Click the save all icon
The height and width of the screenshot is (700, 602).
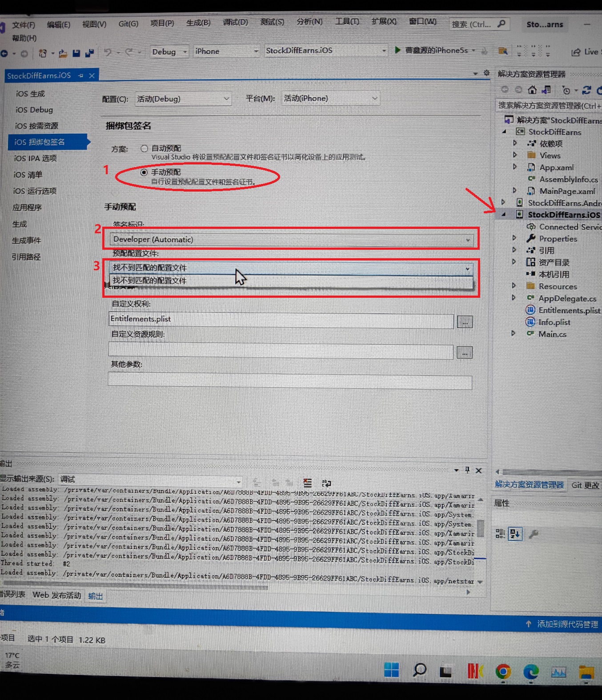[89, 53]
